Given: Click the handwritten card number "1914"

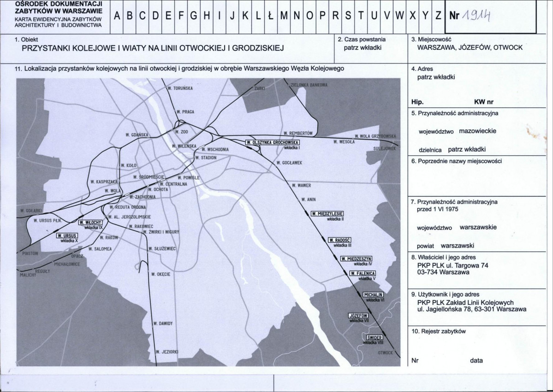Looking at the screenshot, I should click(x=476, y=16).
